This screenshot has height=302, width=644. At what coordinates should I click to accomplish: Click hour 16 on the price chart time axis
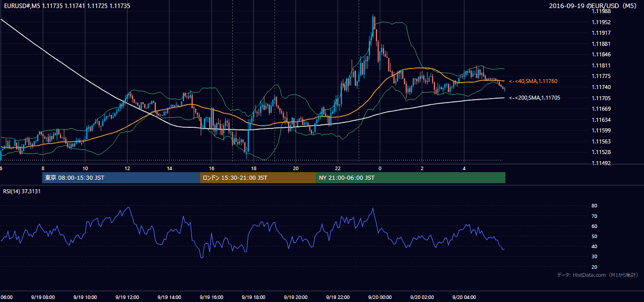(x=211, y=168)
